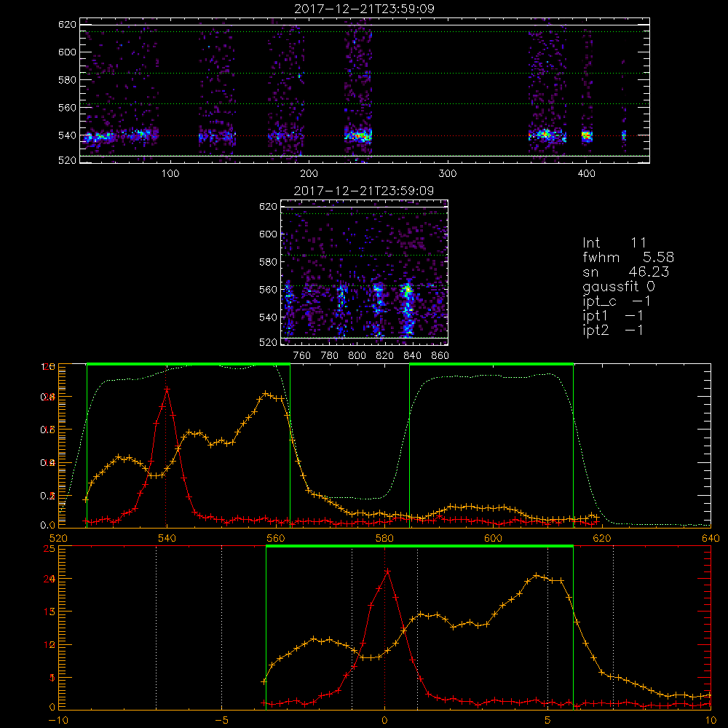Click the orange curve peak near 5 in bottom plot
Image resolution: width=728 pixels, height=728 pixels.
tap(537, 576)
